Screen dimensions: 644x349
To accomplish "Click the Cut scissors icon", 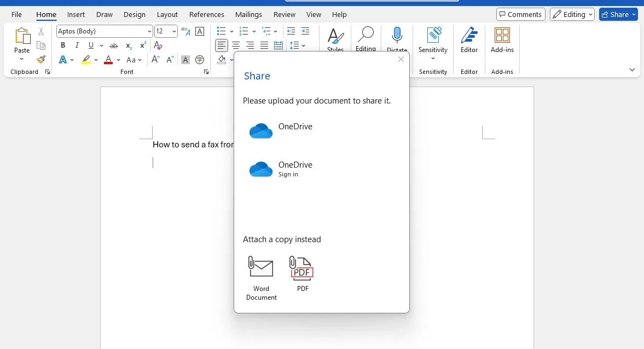I will (41, 31).
